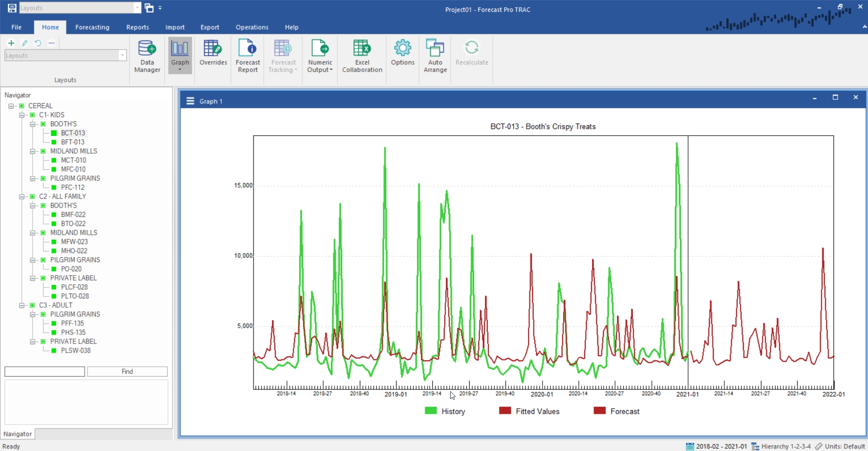Open the Operations tab
This screenshot has height=451, width=868.
pyautogui.click(x=252, y=27)
